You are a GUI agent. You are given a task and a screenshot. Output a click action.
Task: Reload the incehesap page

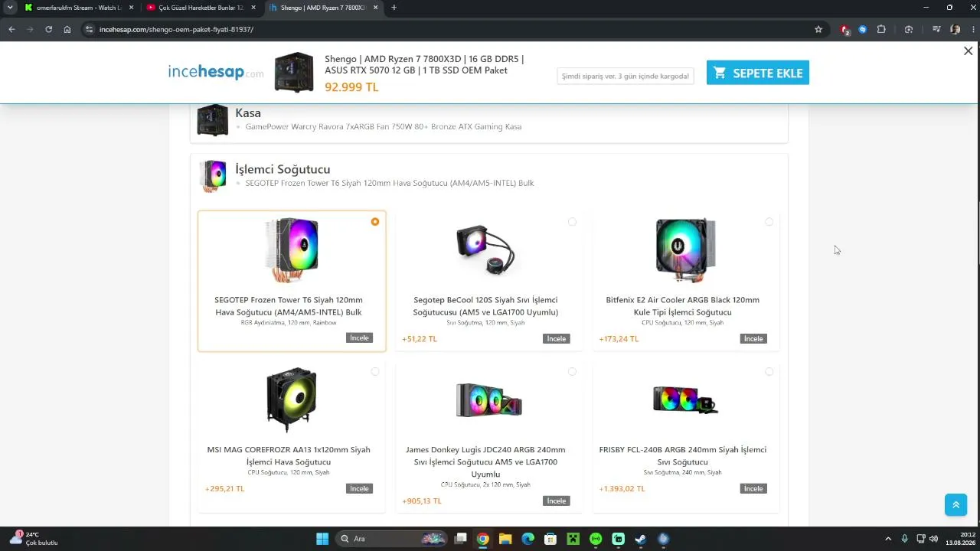(48, 29)
